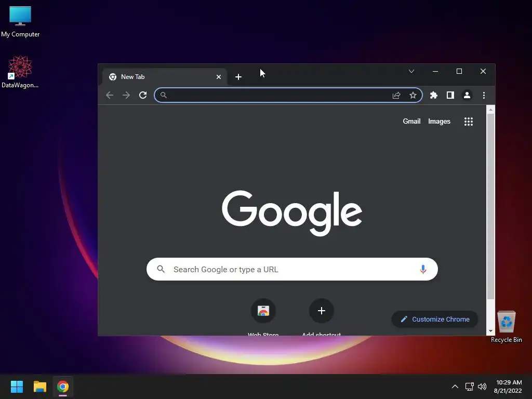The image size is (532, 399).
Task: Open the Recycle Bin desktop icon
Action: click(x=506, y=327)
